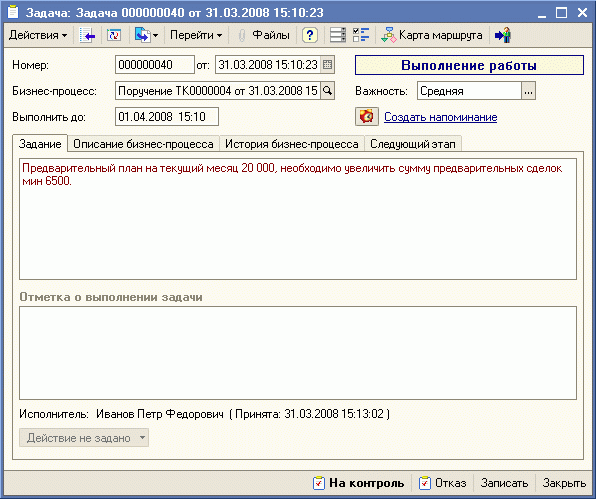Open business process via magnifier button
The height and width of the screenshot is (499, 596).
coord(327,91)
